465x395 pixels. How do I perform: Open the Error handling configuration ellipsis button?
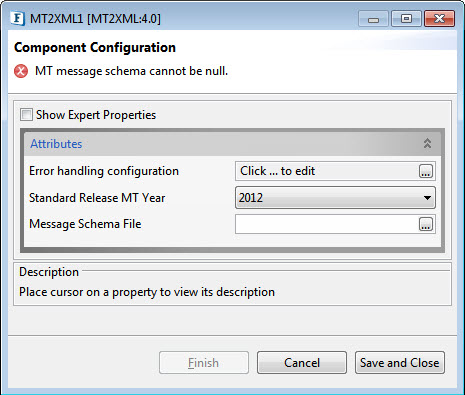pyautogui.click(x=426, y=171)
